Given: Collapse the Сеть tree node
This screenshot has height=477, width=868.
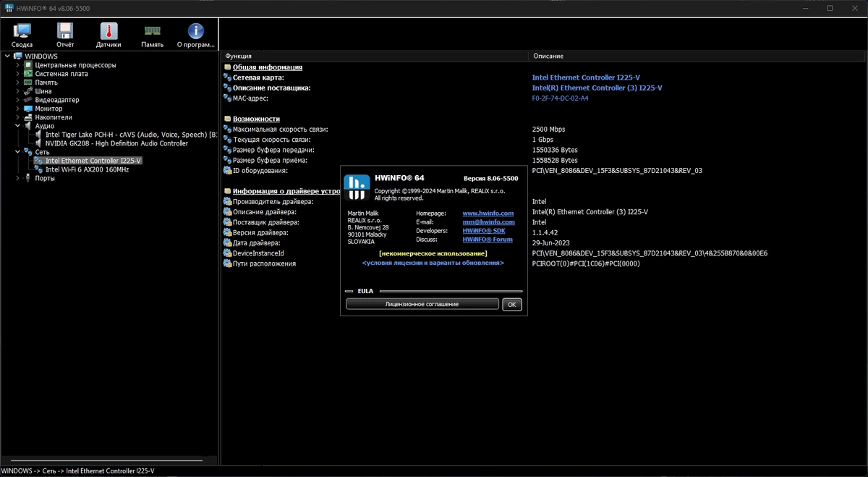Looking at the screenshot, I should [18, 152].
